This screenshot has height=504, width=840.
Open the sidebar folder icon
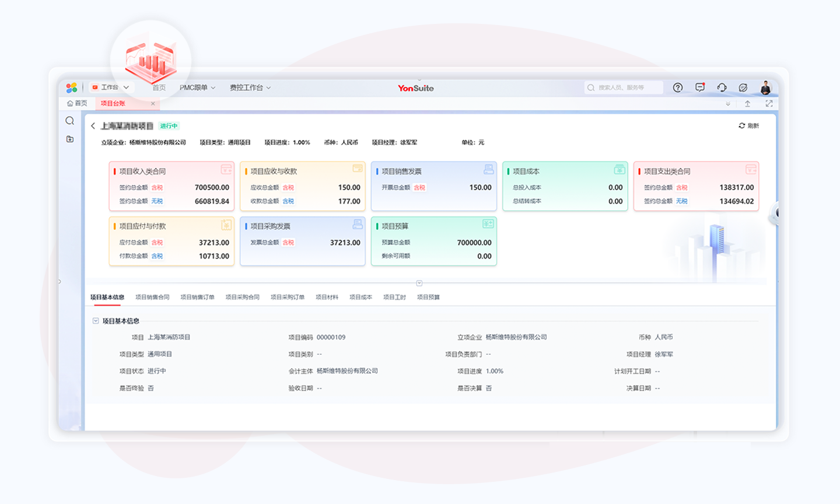pos(70,139)
